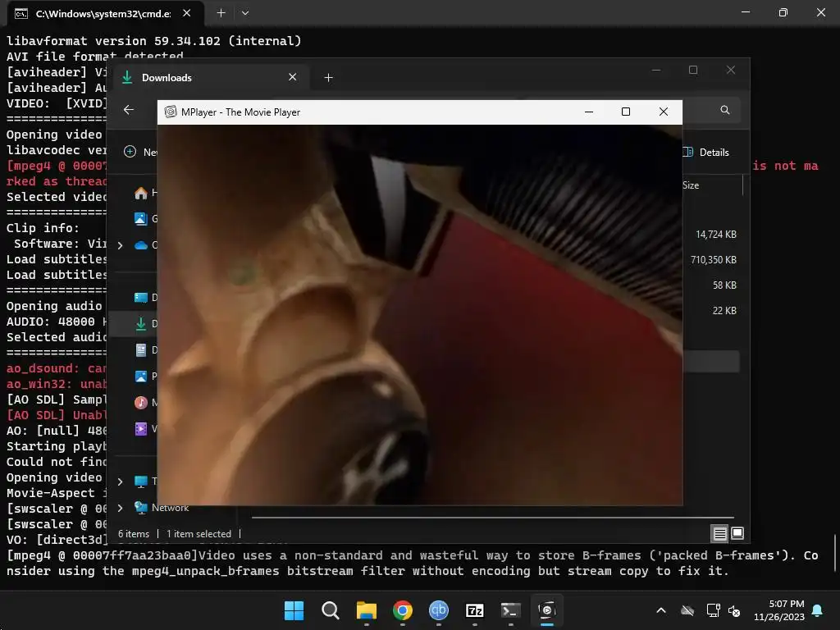Open a new terminal tab

coord(221,13)
